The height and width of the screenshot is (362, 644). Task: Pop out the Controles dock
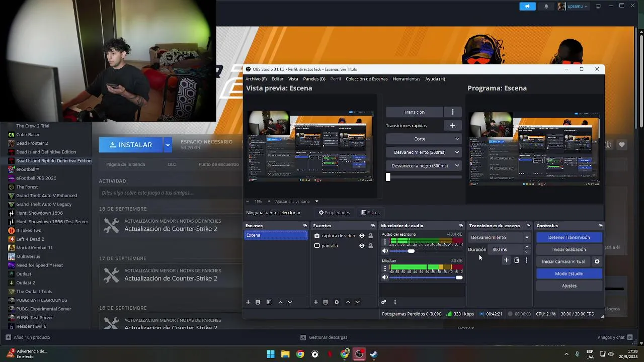[600, 226]
